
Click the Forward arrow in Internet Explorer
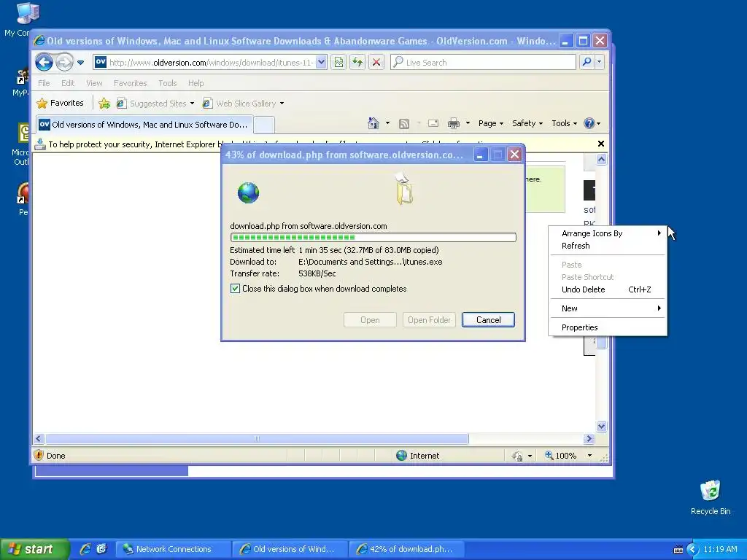click(x=64, y=63)
